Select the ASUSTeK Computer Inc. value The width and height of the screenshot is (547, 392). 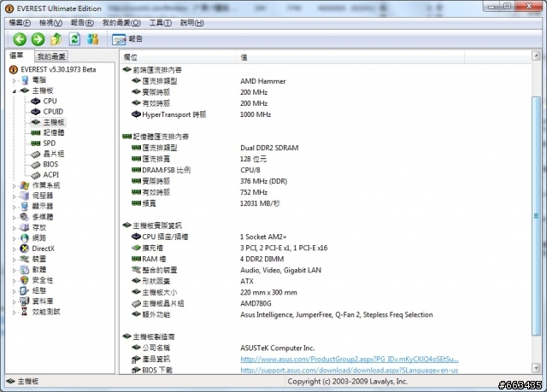pos(277,348)
